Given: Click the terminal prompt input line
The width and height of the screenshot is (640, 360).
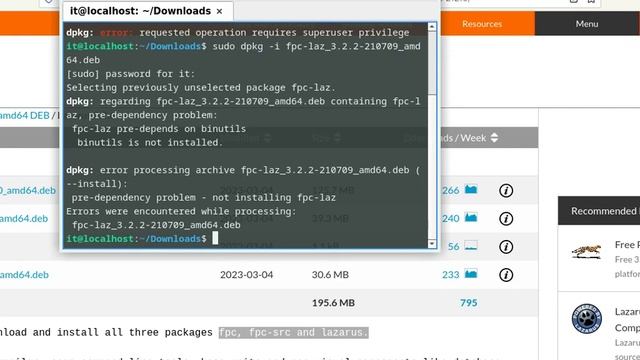Looking at the screenshot, I should (245, 238).
